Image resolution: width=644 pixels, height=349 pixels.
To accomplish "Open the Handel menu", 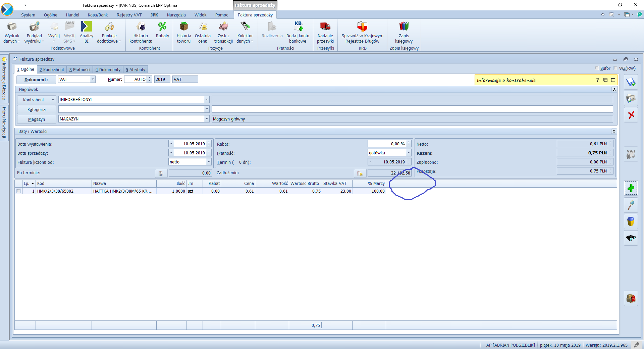I will [x=72, y=15].
